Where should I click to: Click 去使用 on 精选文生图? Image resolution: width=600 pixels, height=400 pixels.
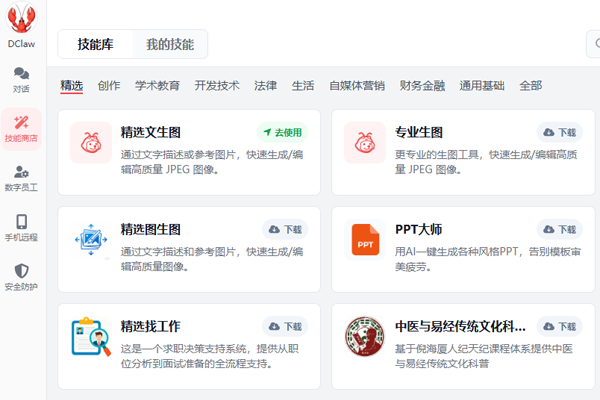tap(282, 132)
